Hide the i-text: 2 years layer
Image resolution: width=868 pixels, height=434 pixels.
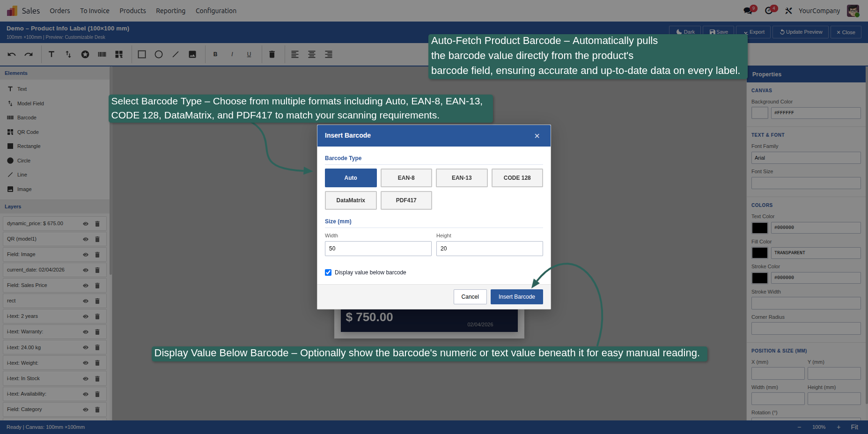pos(86,316)
